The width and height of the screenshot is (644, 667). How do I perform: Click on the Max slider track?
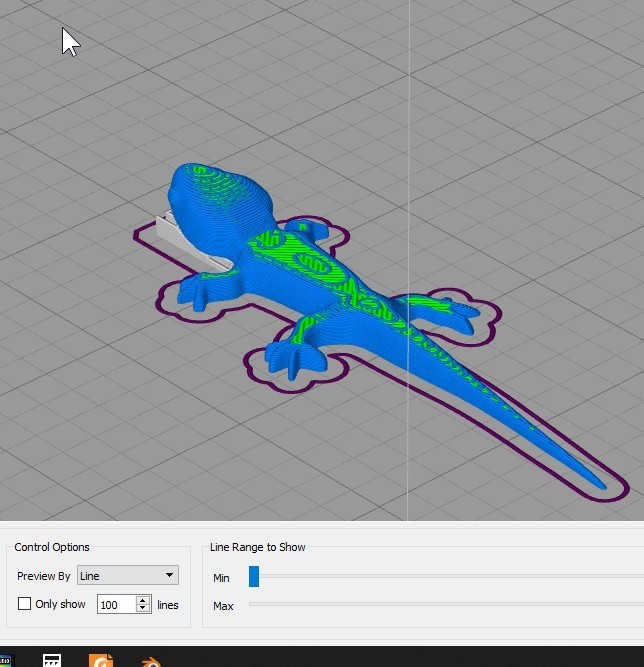[x=446, y=604]
